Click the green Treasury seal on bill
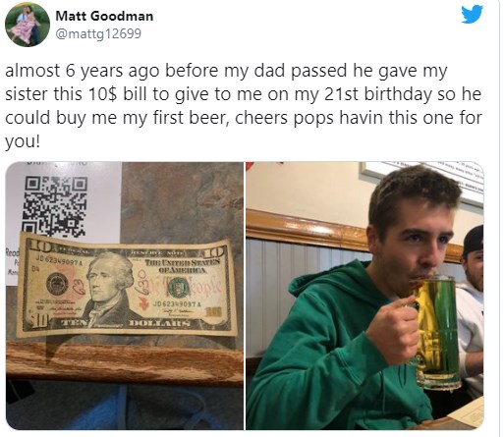504x437 pixels. click(x=177, y=287)
